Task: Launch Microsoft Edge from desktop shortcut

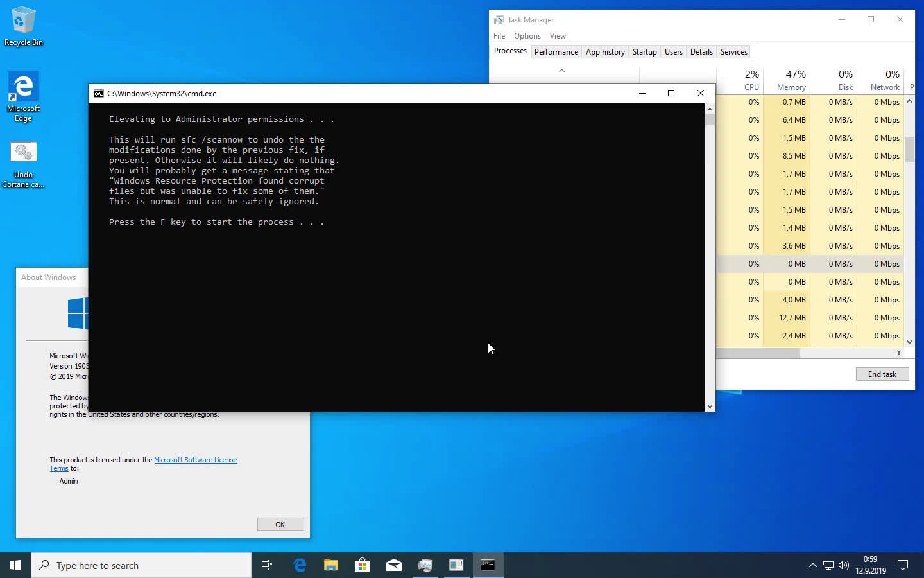Action: (x=23, y=96)
